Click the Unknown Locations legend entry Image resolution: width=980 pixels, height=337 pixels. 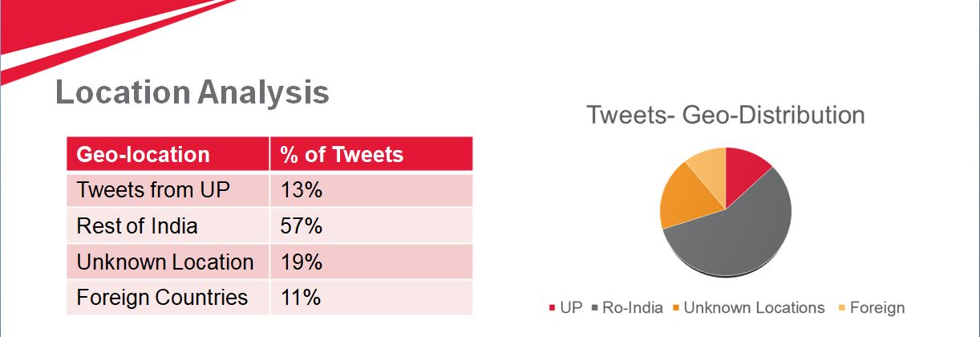point(747,308)
